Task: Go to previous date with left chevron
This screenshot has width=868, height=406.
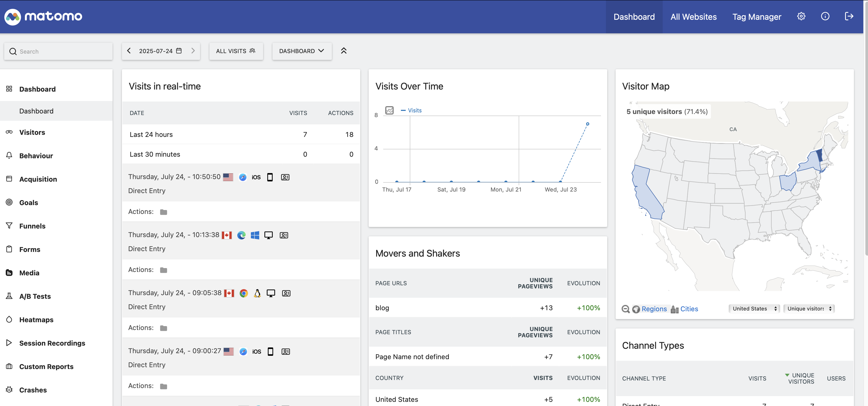Action: pos(129,51)
